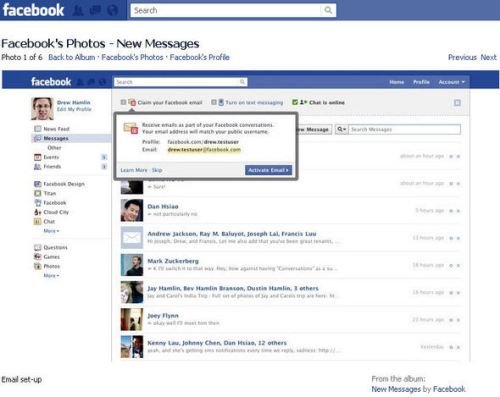Open the notifications globe icon in header

pos(113,11)
